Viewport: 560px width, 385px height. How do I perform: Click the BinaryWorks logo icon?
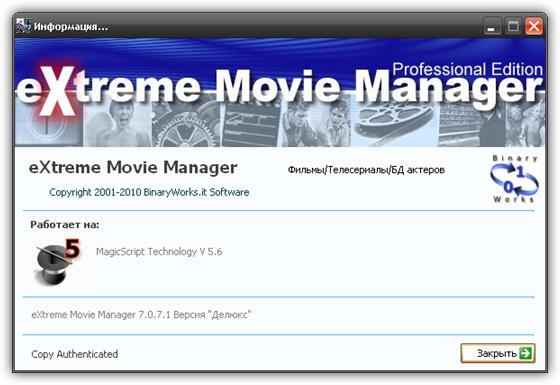514,179
